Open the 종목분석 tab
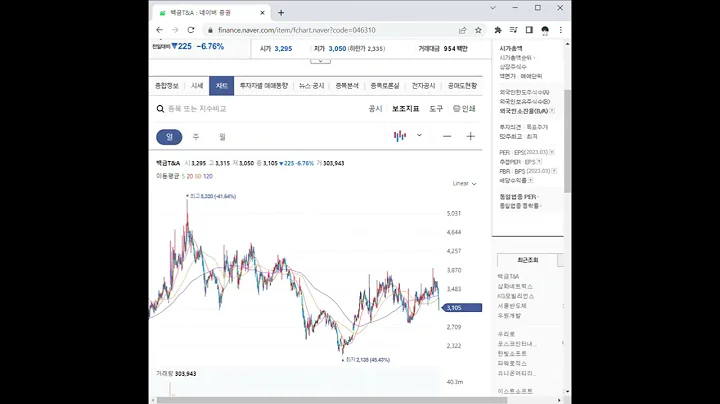The width and height of the screenshot is (720, 404). point(347,86)
